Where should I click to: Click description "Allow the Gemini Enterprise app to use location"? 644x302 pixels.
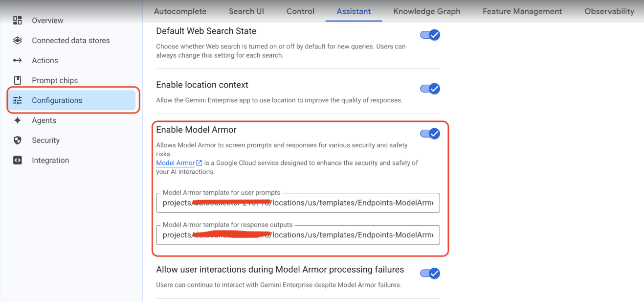tap(279, 100)
